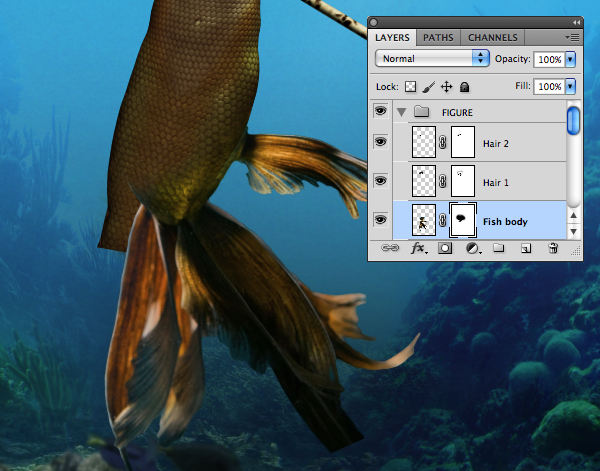The width and height of the screenshot is (600, 471).
Task: Open the Normal blend mode dropdown
Action: (x=432, y=59)
